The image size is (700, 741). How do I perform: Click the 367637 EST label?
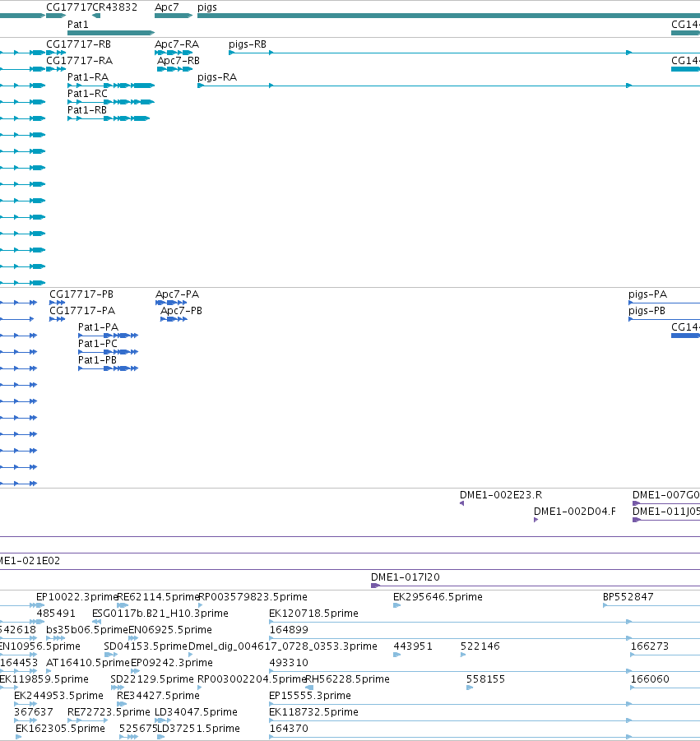pos(34,712)
